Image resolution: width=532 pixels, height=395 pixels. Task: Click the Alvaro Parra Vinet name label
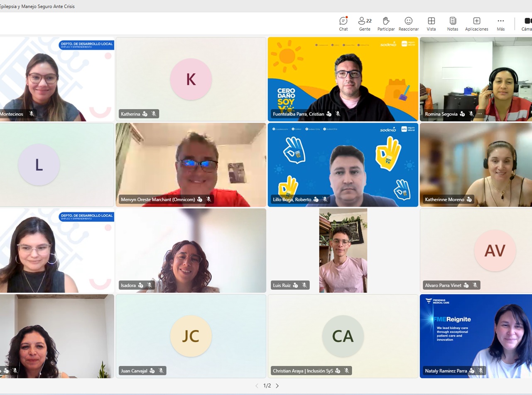[x=443, y=285]
